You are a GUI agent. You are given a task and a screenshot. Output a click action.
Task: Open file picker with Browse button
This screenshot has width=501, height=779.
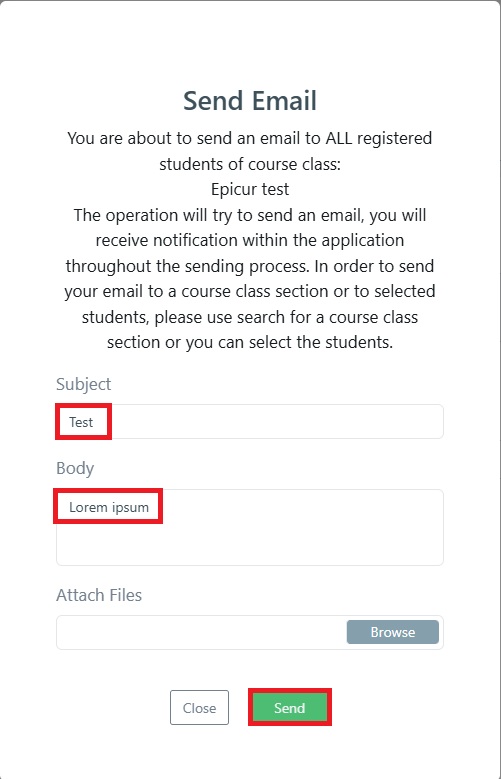tap(393, 632)
